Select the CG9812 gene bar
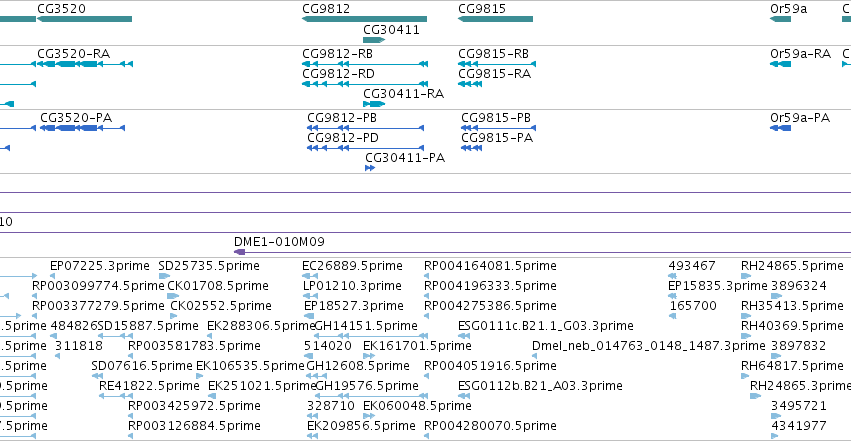 pos(364,19)
